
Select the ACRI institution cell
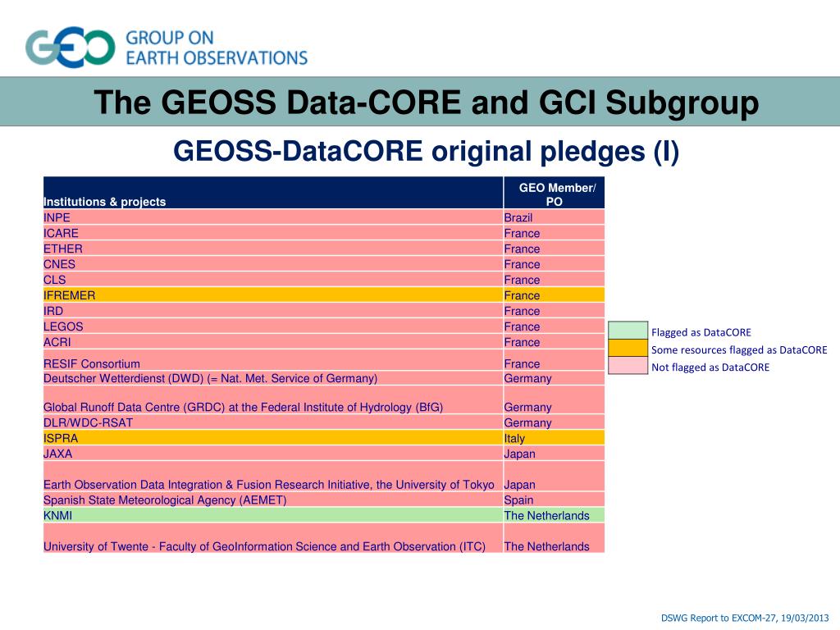pos(273,341)
